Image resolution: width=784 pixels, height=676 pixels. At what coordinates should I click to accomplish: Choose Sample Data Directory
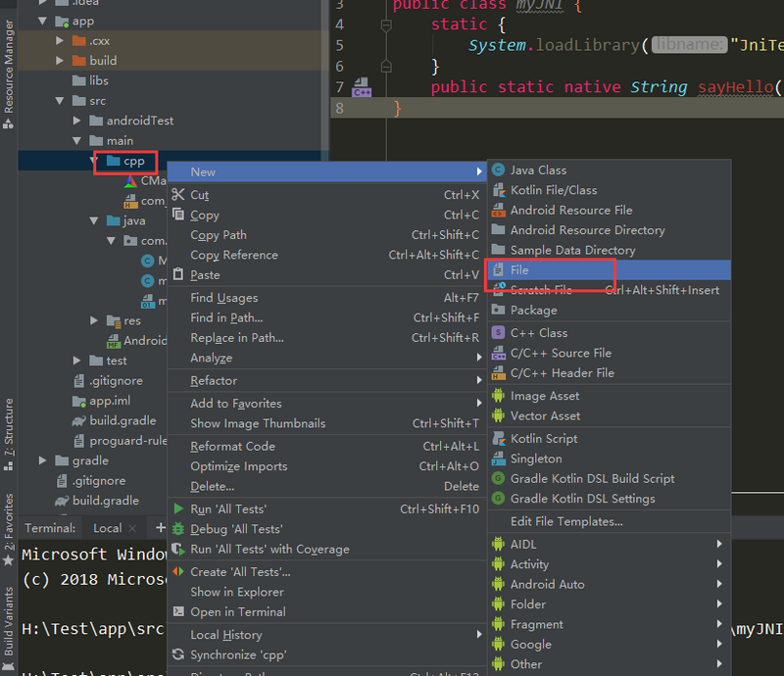[x=609, y=250]
